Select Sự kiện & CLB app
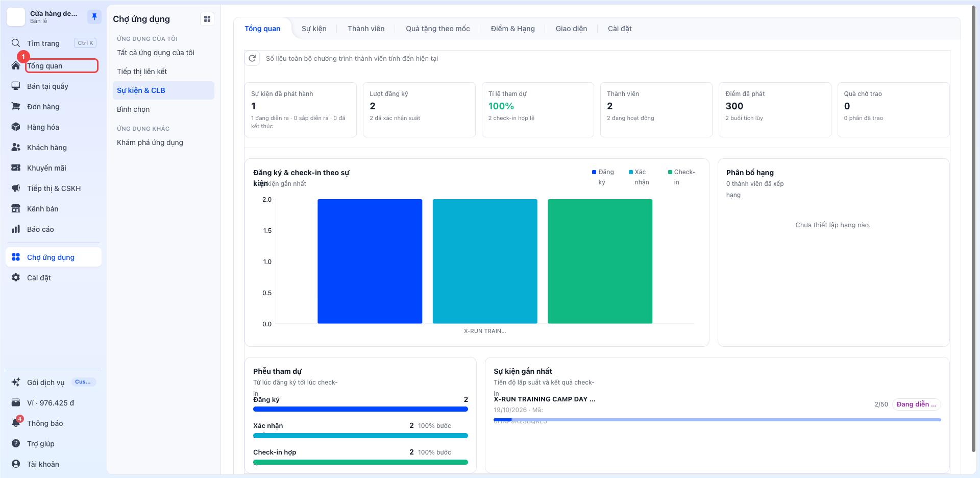The width and height of the screenshot is (980, 478). coord(163,90)
